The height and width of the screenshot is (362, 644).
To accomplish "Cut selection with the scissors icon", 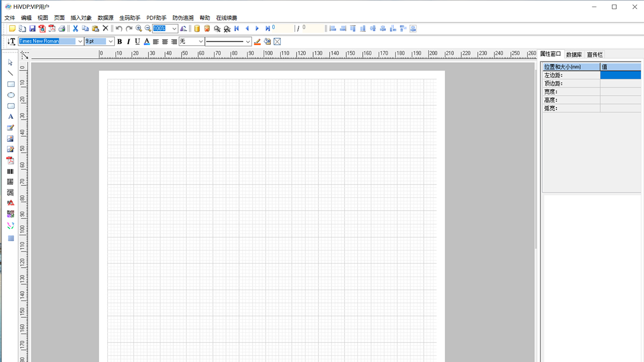I will tap(75, 29).
